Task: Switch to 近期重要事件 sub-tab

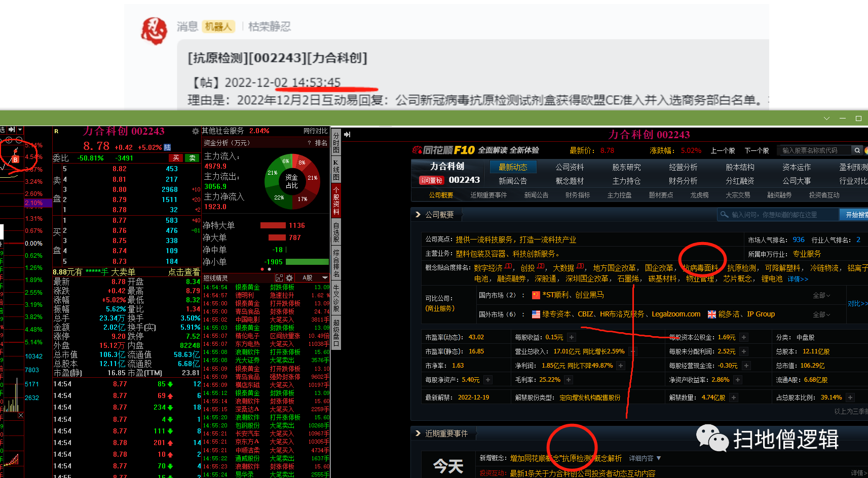Action: [x=488, y=195]
